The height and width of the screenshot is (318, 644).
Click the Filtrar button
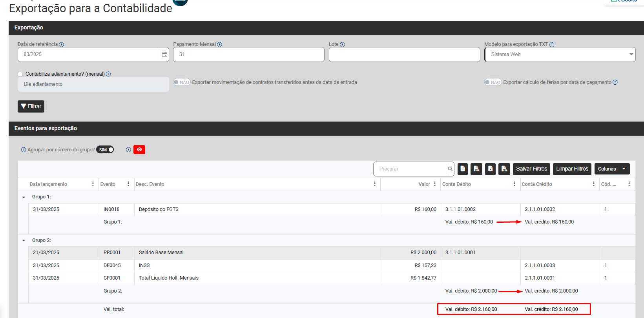tap(31, 107)
